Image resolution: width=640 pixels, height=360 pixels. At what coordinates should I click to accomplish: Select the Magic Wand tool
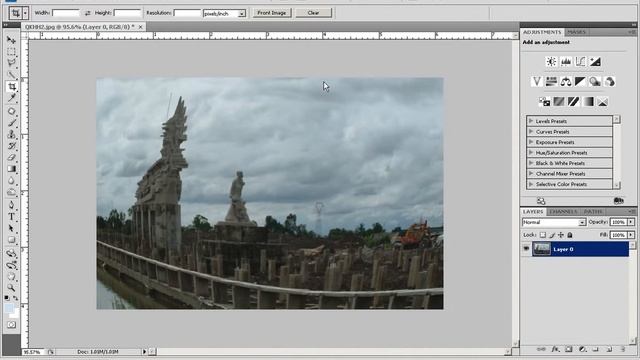[x=11, y=75]
